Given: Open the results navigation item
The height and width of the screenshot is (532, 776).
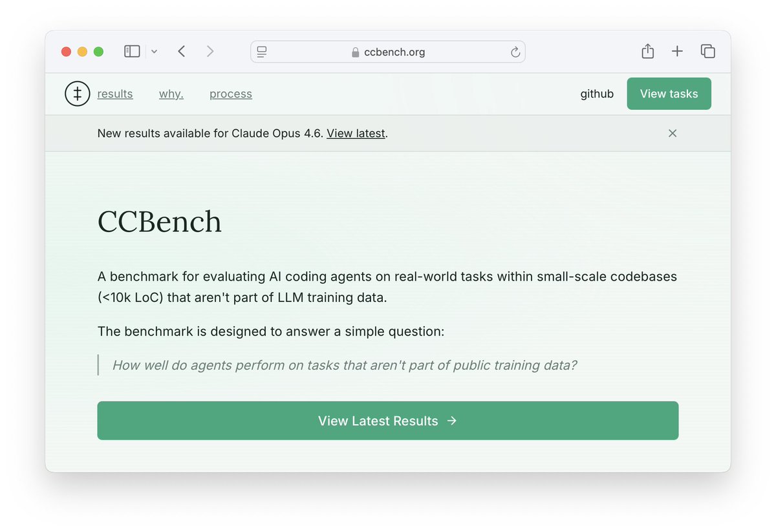Looking at the screenshot, I should (x=115, y=93).
